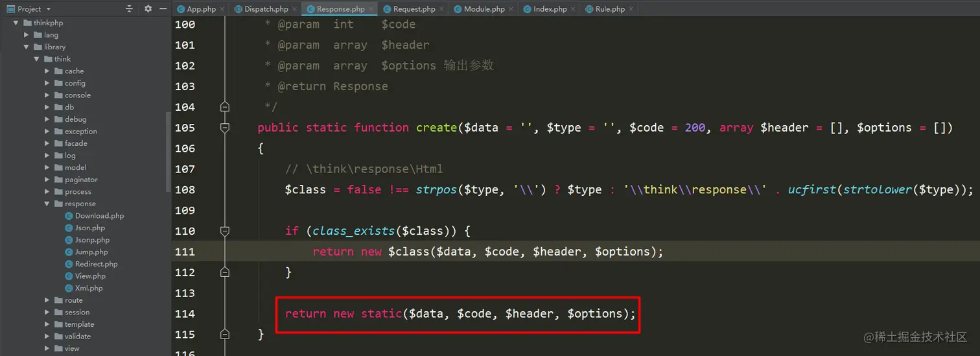This screenshot has width=980, height=356.
Task: Click the fold marker at line 112
Action: tap(225, 272)
